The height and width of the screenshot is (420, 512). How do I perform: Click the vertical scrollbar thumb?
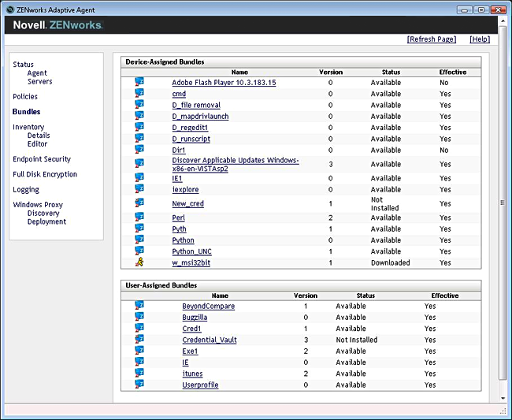pos(503,203)
